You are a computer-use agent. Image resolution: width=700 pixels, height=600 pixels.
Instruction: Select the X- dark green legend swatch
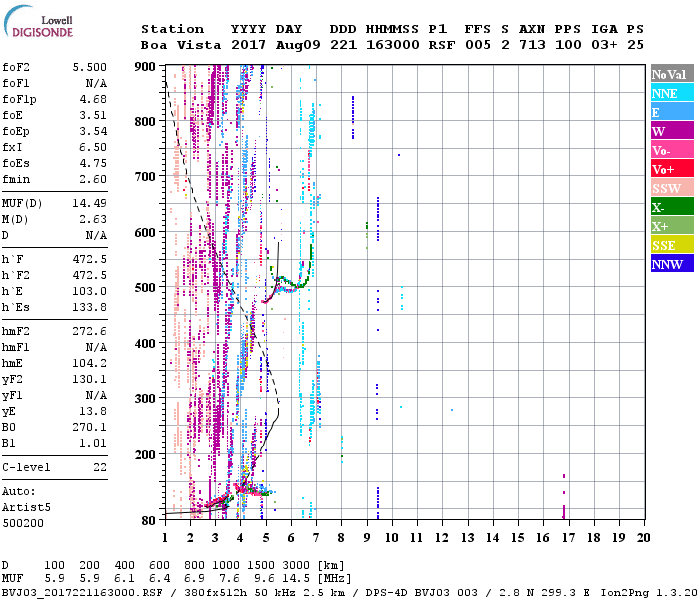[668, 207]
